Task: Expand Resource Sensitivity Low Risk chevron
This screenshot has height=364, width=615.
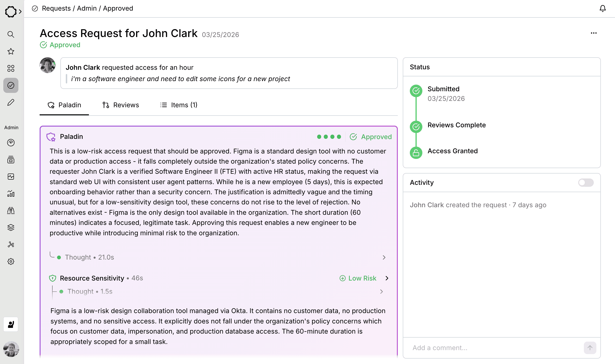Action: (x=387, y=278)
